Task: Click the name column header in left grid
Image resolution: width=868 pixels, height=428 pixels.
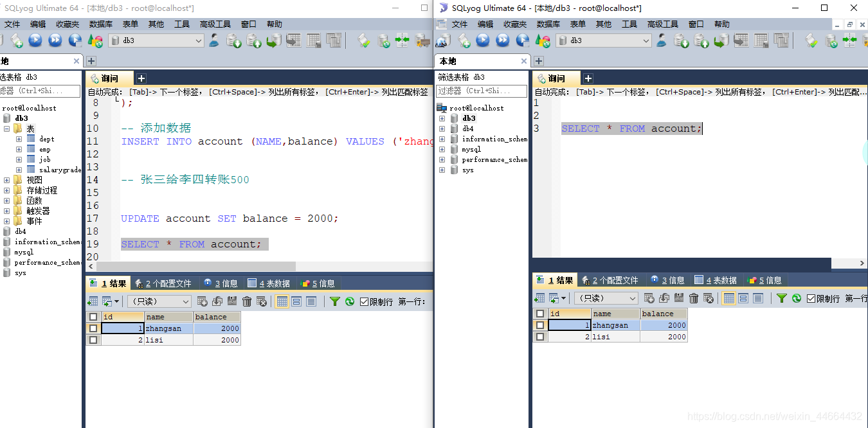Action: point(168,317)
